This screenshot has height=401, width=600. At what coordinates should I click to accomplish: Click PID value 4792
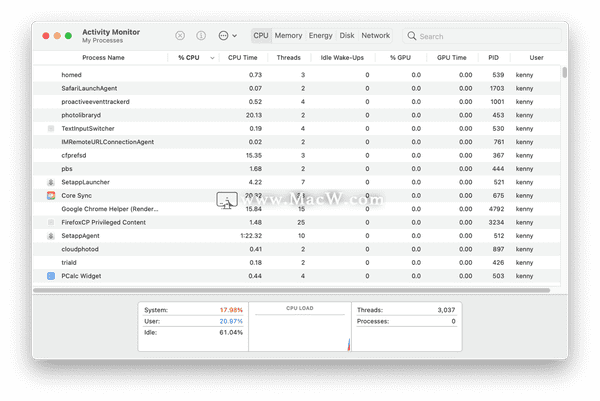coord(496,209)
